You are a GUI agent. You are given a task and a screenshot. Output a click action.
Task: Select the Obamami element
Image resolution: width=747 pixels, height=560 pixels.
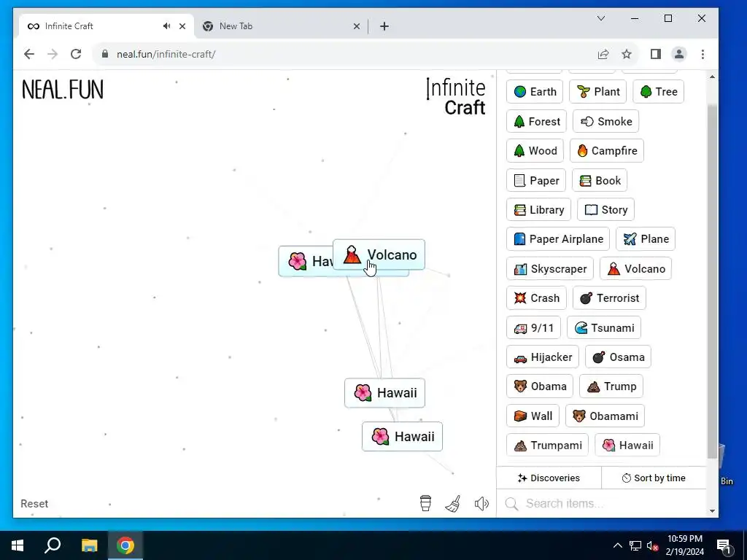(605, 416)
